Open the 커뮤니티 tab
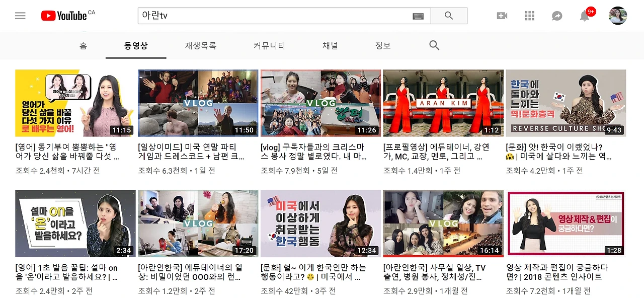 [x=269, y=45]
